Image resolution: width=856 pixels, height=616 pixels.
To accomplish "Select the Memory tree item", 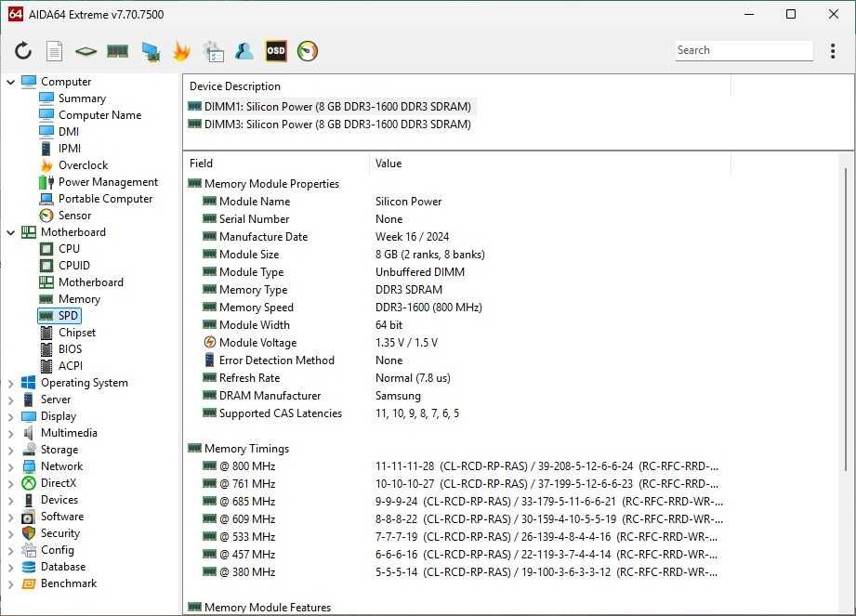I will tap(79, 299).
